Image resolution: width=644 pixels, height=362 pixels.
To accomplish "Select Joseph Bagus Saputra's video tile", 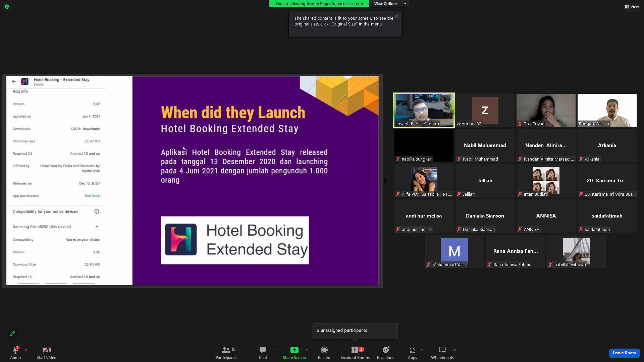I will (x=424, y=110).
